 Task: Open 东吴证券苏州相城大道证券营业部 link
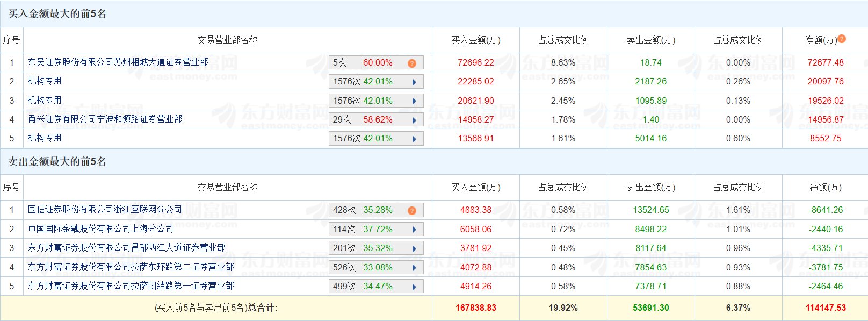tap(118, 62)
